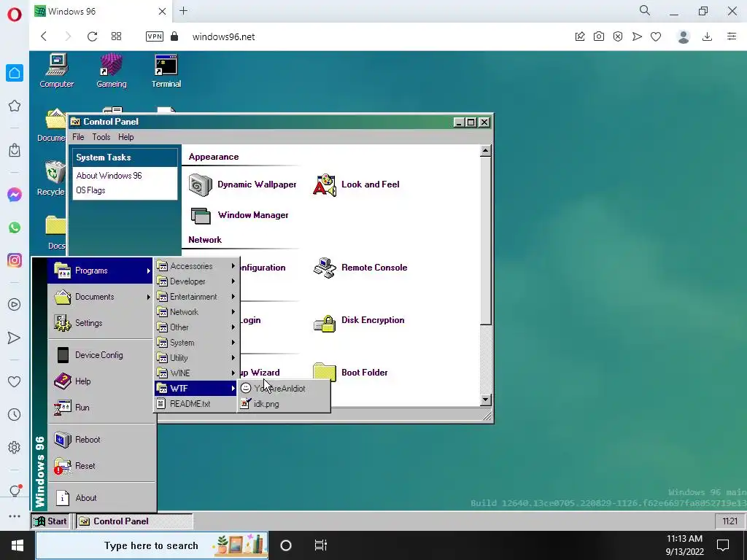Open Look and Feel settings
747x560 pixels.
[356, 184]
